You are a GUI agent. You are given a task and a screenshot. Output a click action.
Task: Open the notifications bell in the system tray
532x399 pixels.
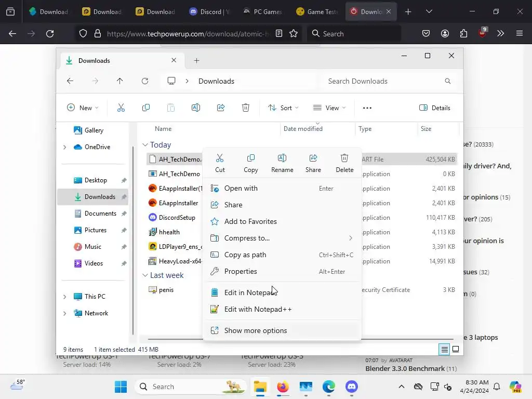click(497, 387)
